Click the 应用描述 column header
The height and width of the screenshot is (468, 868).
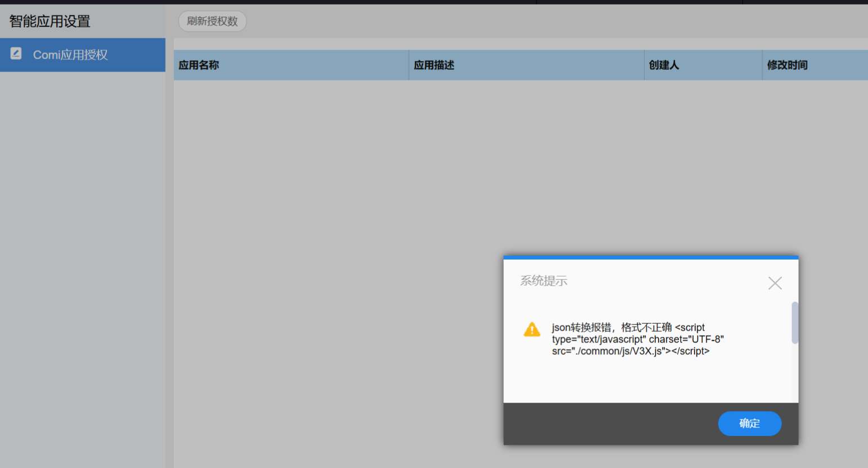click(526, 65)
